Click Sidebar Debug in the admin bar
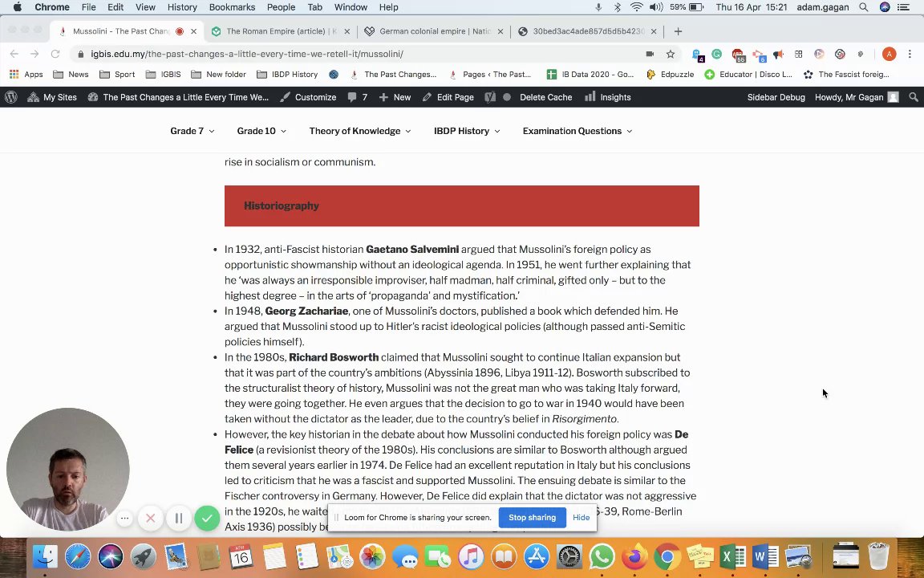 pos(776,97)
